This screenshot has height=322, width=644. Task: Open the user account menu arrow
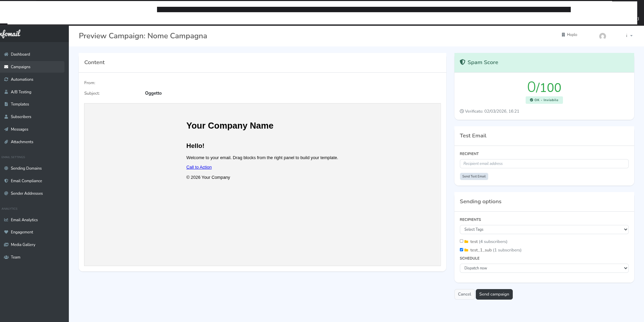[x=631, y=36]
